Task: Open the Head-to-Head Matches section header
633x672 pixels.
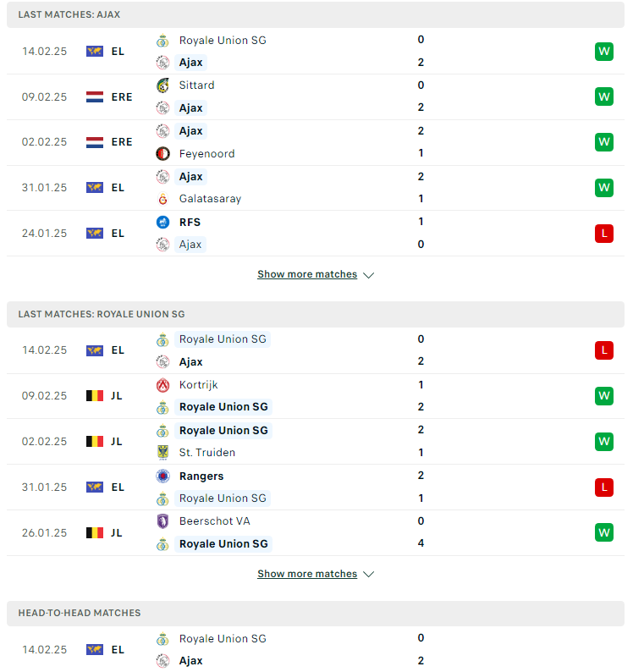Action: [x=316, y=614]
